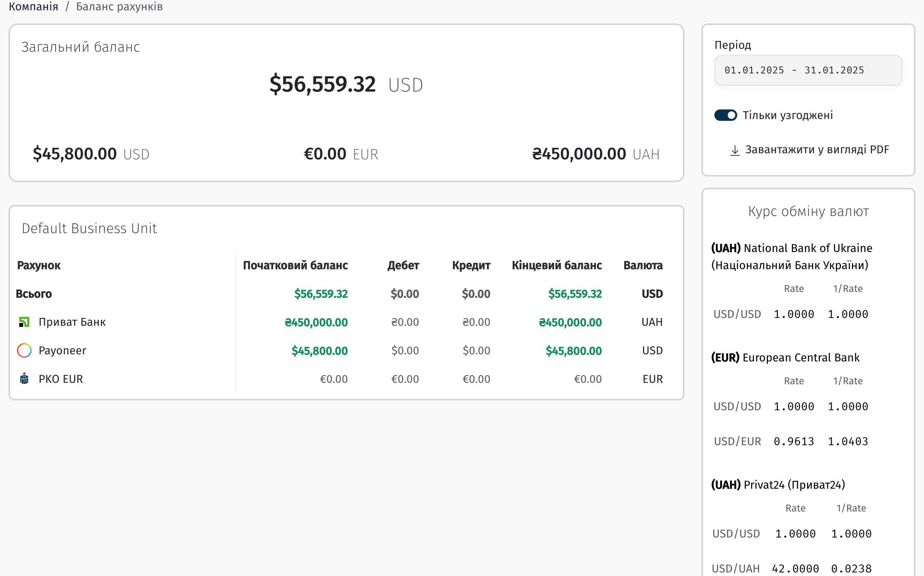Screen dimensions: 924x576
Task: Click the Payoneer circle logo icon
Action: pos(24,350)
